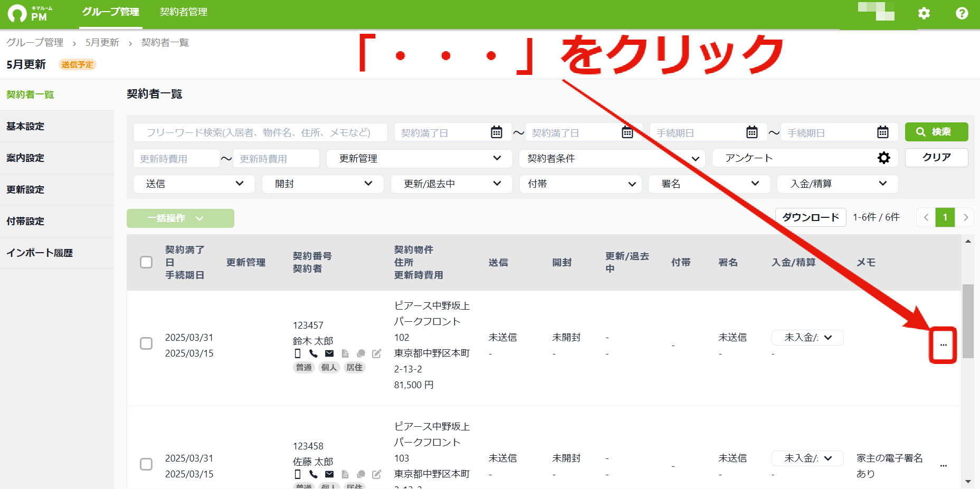The width and height of the screenshot is (980, 489).
Task: Expand the 契約者条件 dropdown
Action: 612,158
